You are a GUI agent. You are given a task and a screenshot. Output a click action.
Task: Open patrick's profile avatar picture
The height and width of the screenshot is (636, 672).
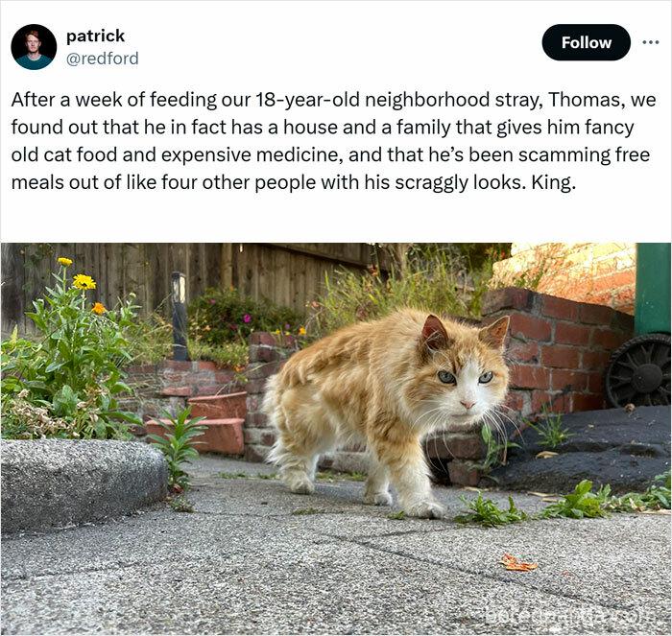(x=34, y=47)
